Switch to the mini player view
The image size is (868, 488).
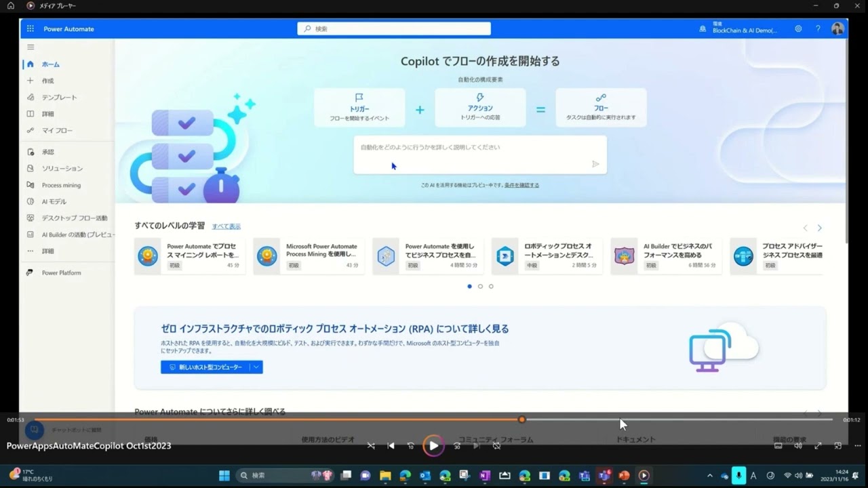(837, 445)
